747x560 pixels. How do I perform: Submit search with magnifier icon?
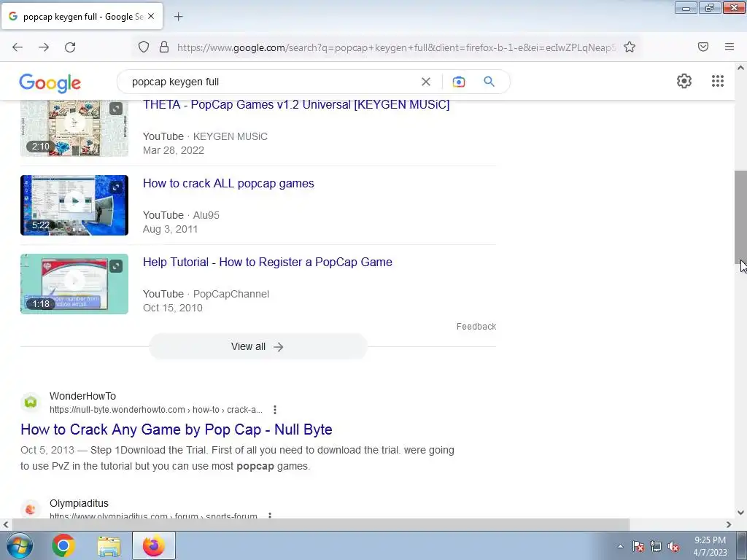(x=489, y=82)
